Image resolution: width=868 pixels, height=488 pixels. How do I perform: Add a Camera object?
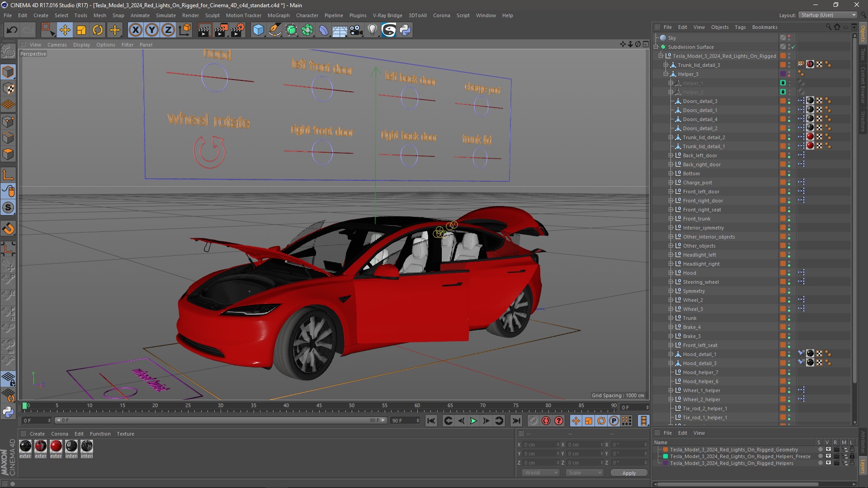tap(356, 30)
